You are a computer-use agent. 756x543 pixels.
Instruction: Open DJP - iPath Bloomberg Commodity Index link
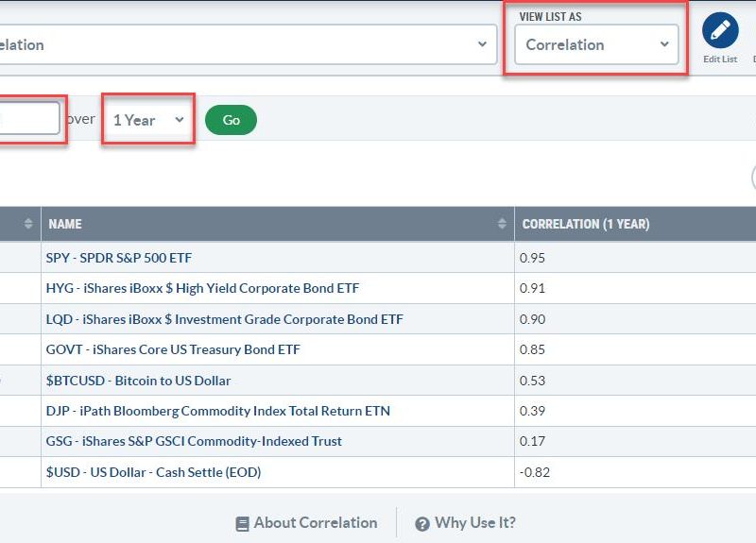tap(218, 411)
